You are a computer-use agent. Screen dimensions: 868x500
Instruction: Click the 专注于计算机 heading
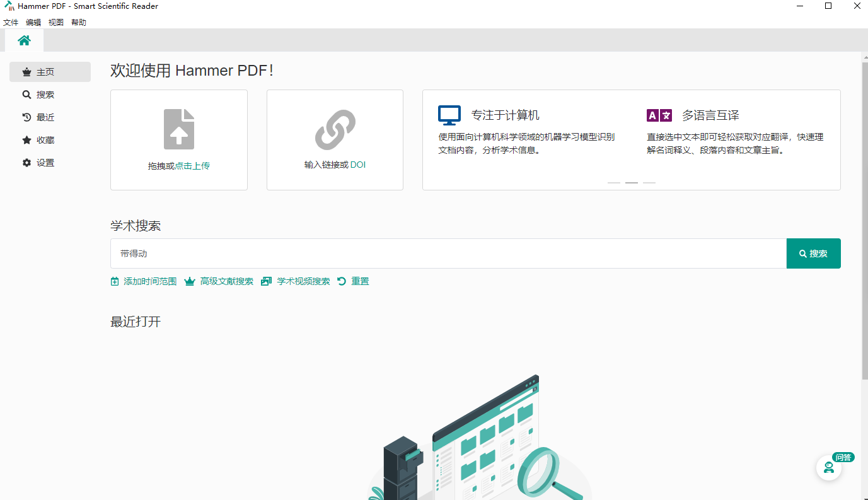pyautogui.click(x=506, y=115)
